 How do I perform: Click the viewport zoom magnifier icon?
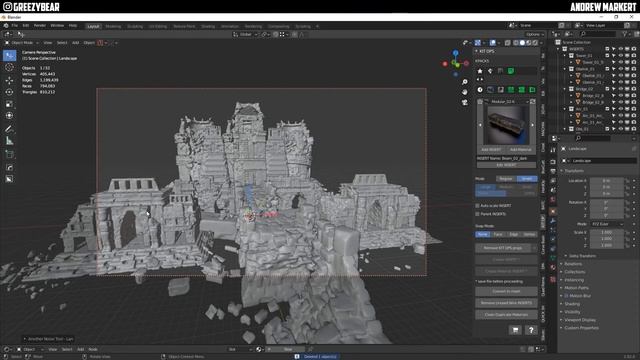(x=465, y=82)
